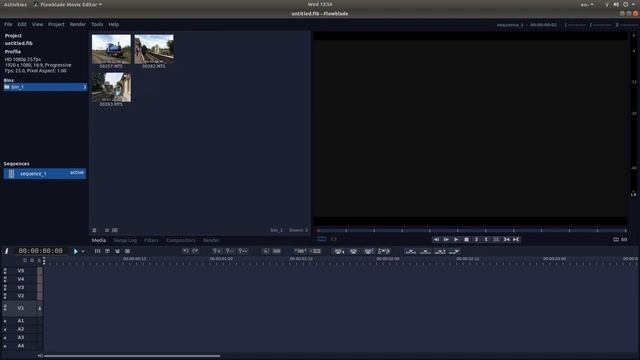640x360 pixels.
Task: Set Mark Out at current frame
Action: tap(486, 240)
